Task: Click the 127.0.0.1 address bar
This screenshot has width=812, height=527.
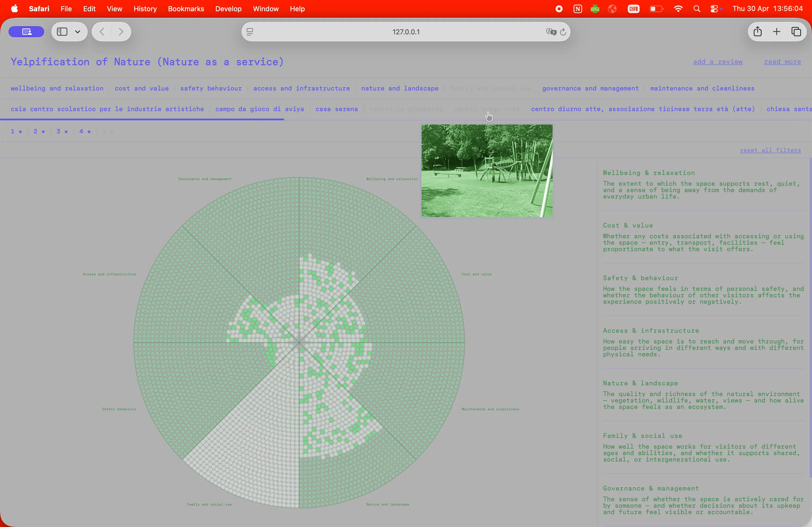Action: 406,32
